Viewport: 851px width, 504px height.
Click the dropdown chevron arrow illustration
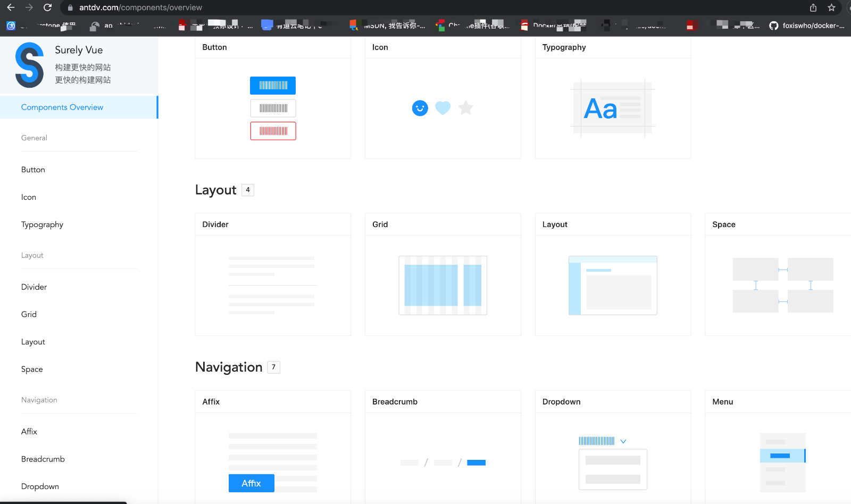point(623,441)
